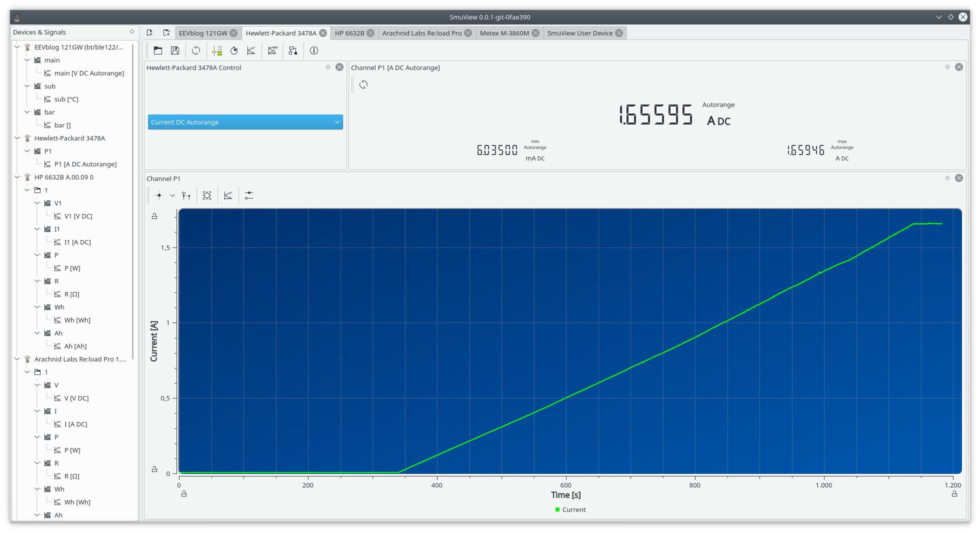Collapse Arachnid Labs Re:load Pro tree node
This screenshot has width=980, height=533.
17,359
